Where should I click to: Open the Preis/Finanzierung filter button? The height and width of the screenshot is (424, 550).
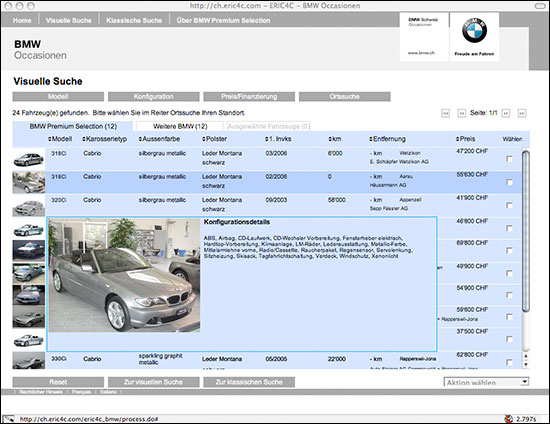(249, 96)
